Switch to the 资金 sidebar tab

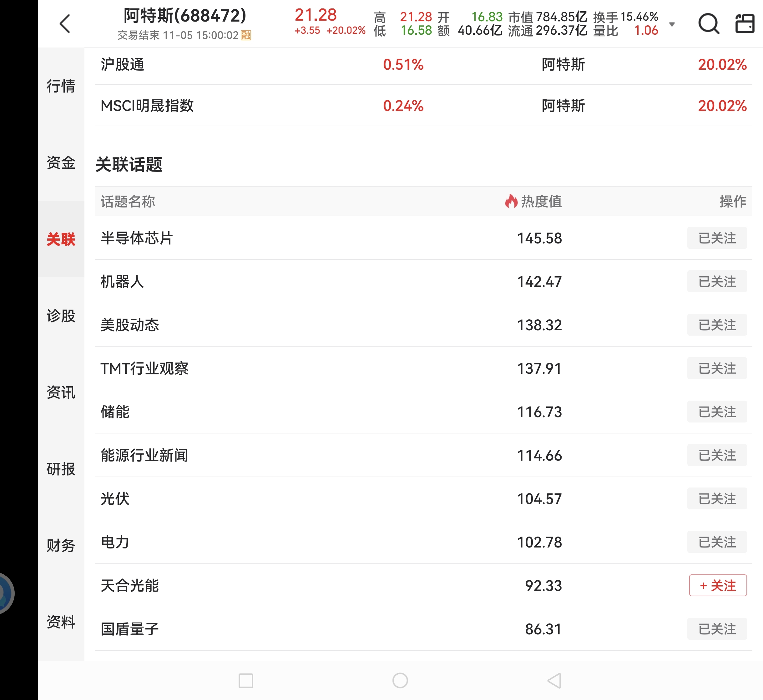point(61,163)
